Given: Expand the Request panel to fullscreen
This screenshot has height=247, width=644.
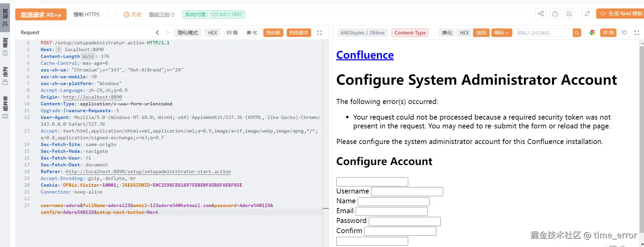Looking at the screenshot, I should (x=319, y=33).
